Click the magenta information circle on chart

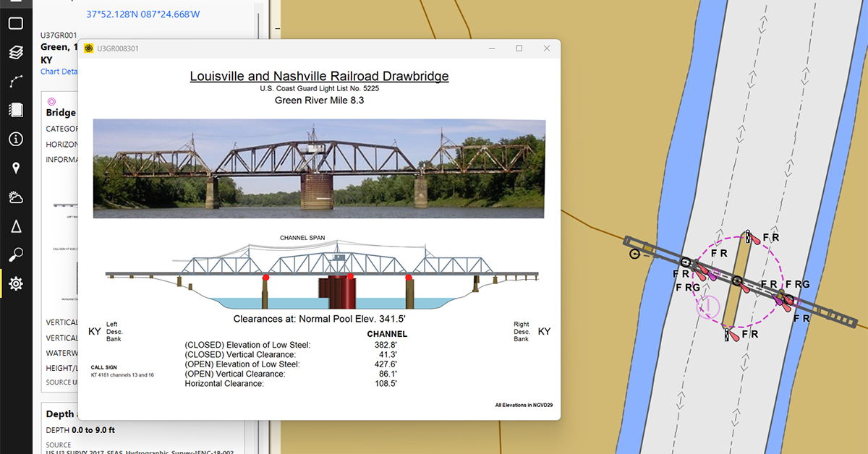[x=709, y=306]
